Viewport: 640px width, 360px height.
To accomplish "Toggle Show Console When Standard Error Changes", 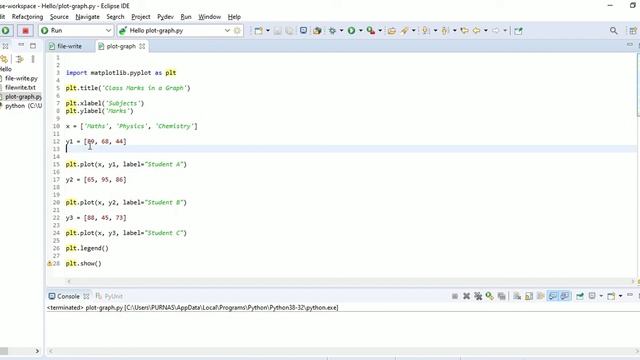I will 564,296.
